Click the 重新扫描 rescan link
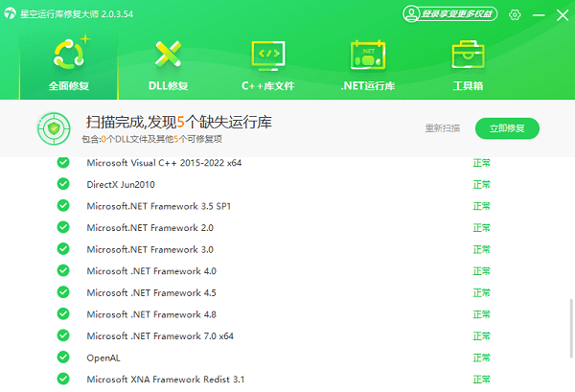 [x=443, y=128]
